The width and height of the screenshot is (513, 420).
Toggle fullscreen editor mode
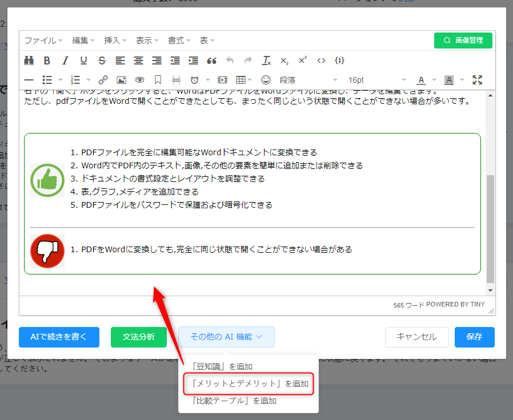478,80
